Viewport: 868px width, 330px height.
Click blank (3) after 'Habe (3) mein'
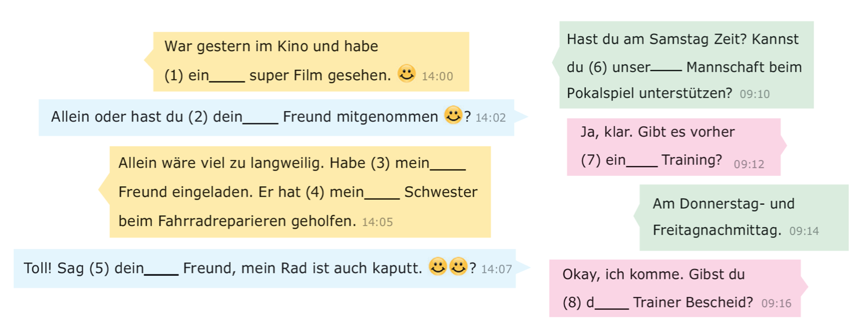pyautogui.click(x=448, y=164)
